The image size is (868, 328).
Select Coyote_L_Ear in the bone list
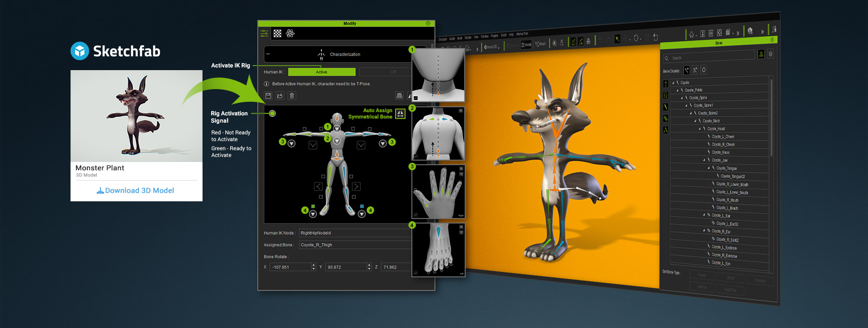[721, 216]
